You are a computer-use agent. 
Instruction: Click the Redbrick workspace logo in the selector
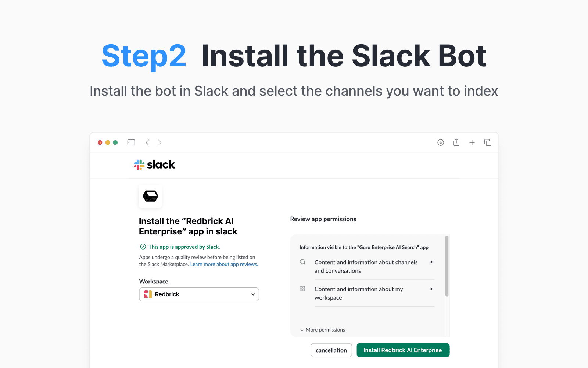[148, 294]
